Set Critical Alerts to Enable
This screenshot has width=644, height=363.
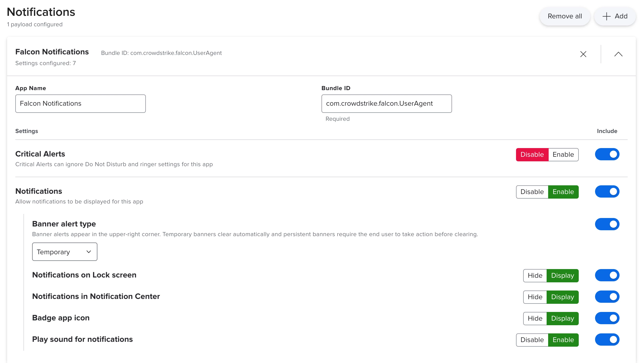pos(563,154)
